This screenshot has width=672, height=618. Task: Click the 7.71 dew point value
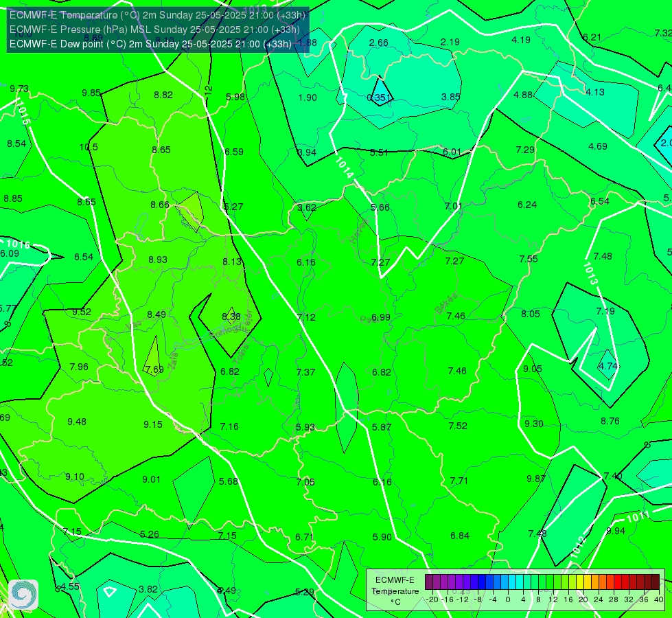(x=459, y=481)
